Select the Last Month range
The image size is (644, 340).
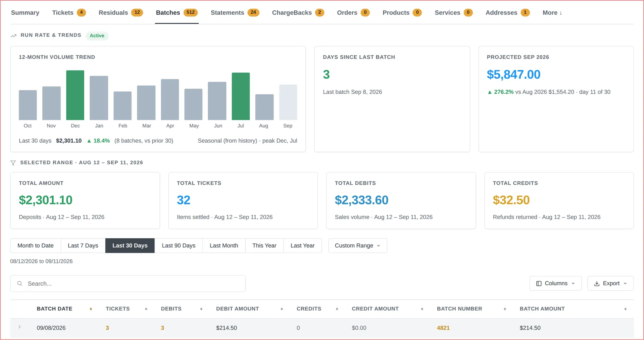[x=224, y=245]
